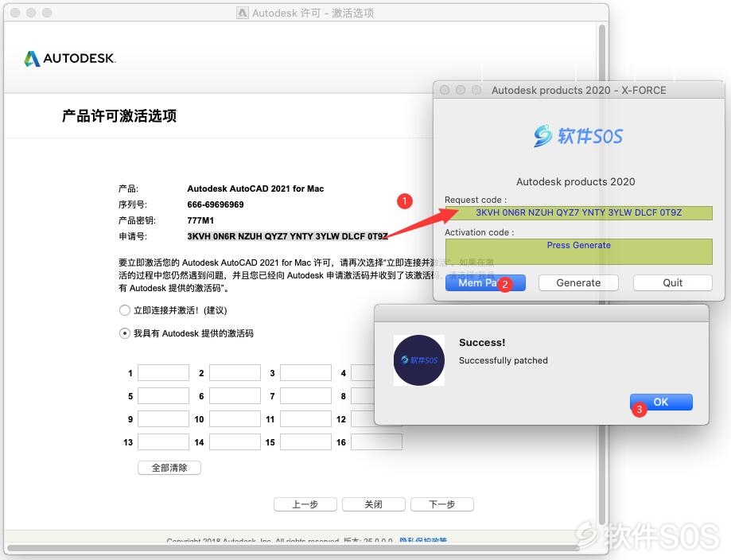Screen dimensions: 731x560
Task: Click 'Autodesk products 2020' label in X-FORCE
Action: 575,182
